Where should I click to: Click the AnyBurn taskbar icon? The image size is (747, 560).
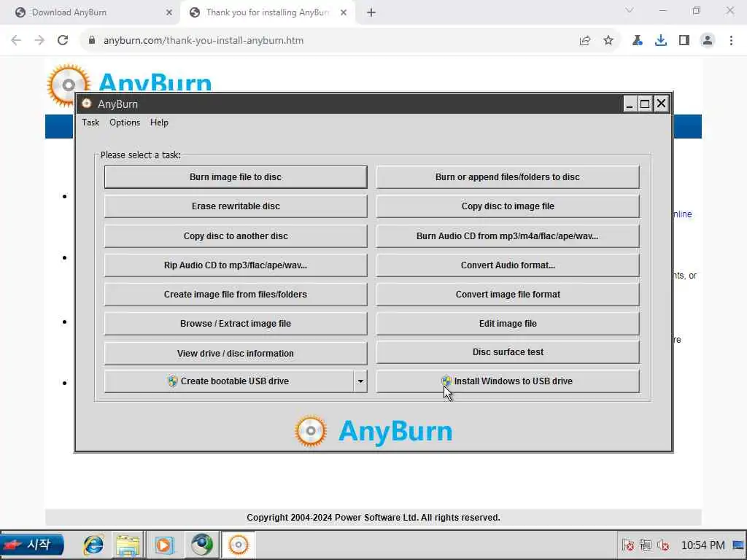pos(239,545)
